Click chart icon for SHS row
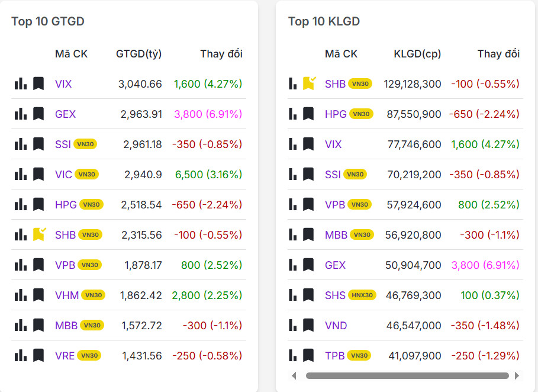Screen dimensions: 538x392 [293, 295]
